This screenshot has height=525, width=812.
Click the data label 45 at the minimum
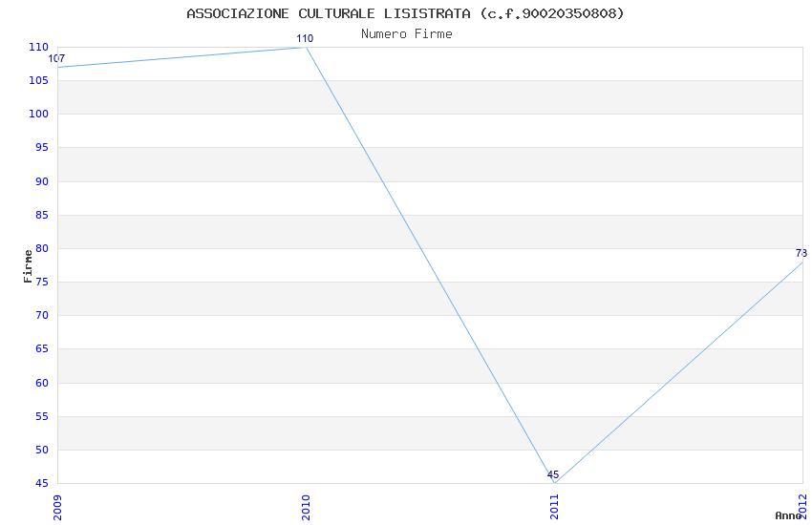click(x=552, y=474)
